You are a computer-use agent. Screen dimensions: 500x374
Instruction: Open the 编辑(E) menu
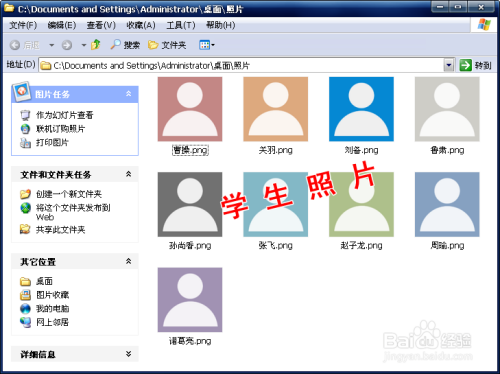point(62,25)
